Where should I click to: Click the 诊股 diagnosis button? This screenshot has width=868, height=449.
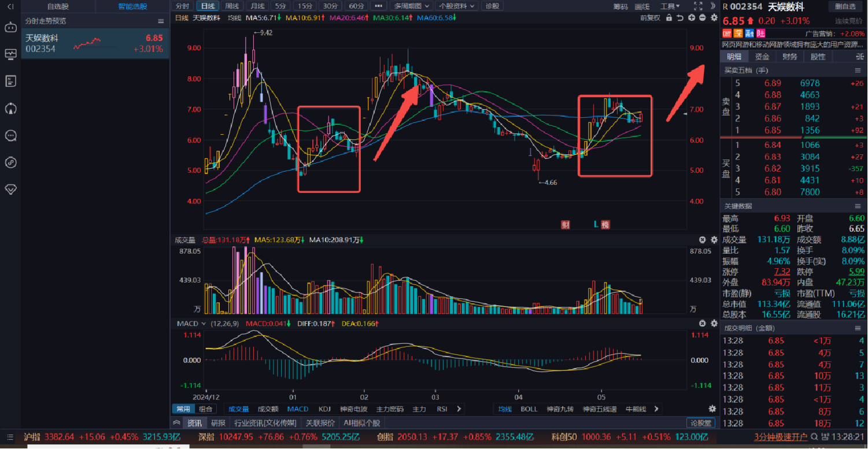point(492,6)
